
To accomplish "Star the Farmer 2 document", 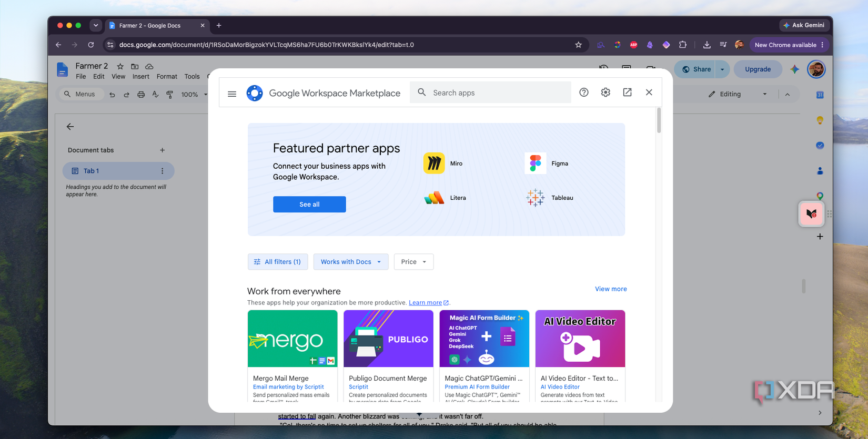I will pyautogui.click(x=120, y=66).
